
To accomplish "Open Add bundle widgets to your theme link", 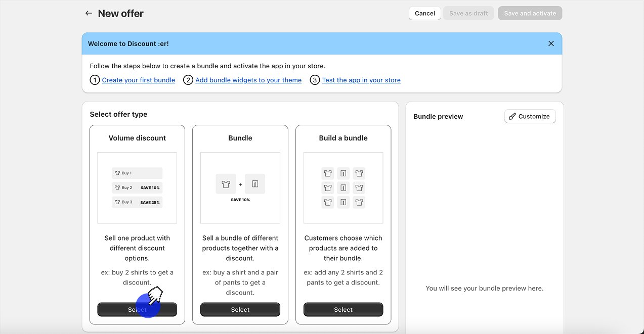I will (248, 80).
